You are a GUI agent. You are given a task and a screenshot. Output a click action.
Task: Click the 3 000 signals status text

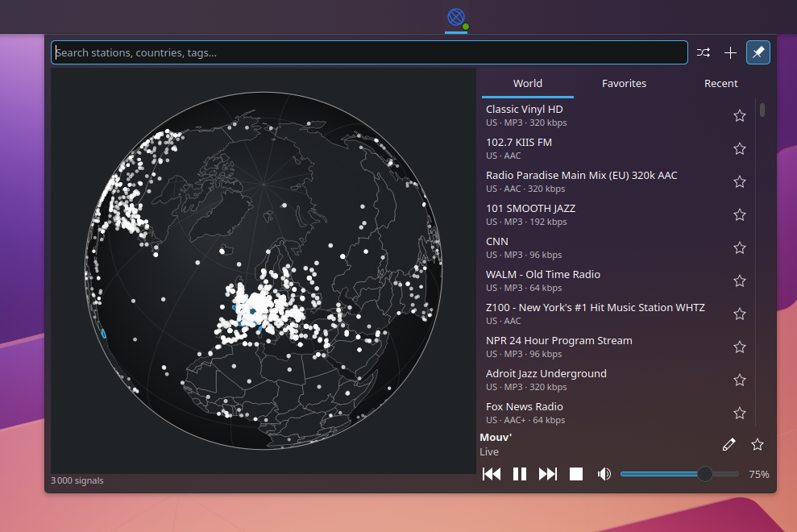click(x=77, y=480)
